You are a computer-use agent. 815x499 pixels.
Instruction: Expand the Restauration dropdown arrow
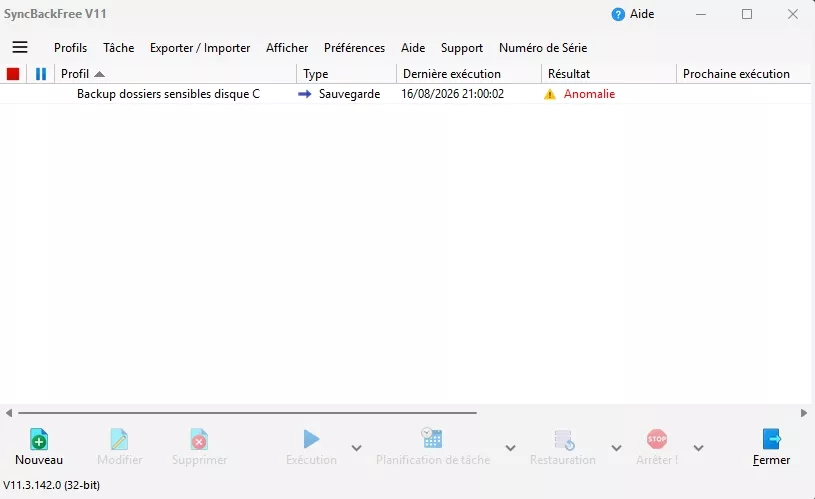616,448
